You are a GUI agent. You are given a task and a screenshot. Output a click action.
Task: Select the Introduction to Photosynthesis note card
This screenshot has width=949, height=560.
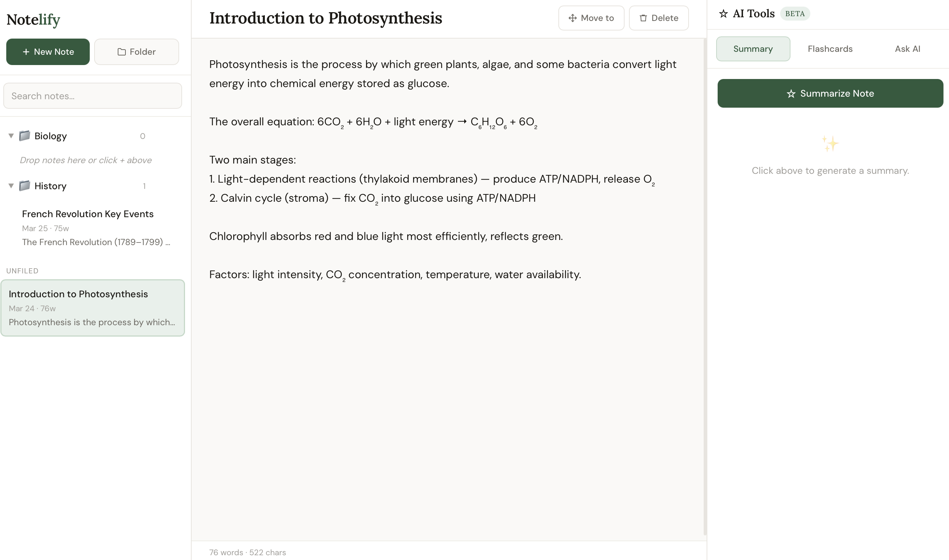click(93, 308)
